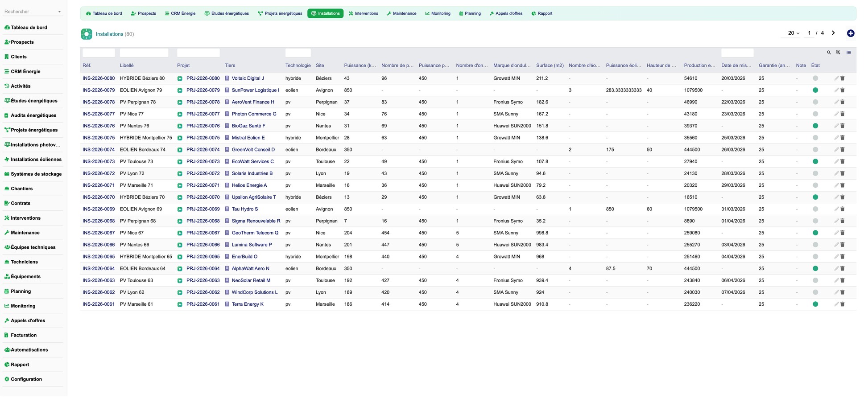868x402 pixels.
Task: Open installation link INS-2026-0078
Action: click(99, 102)
